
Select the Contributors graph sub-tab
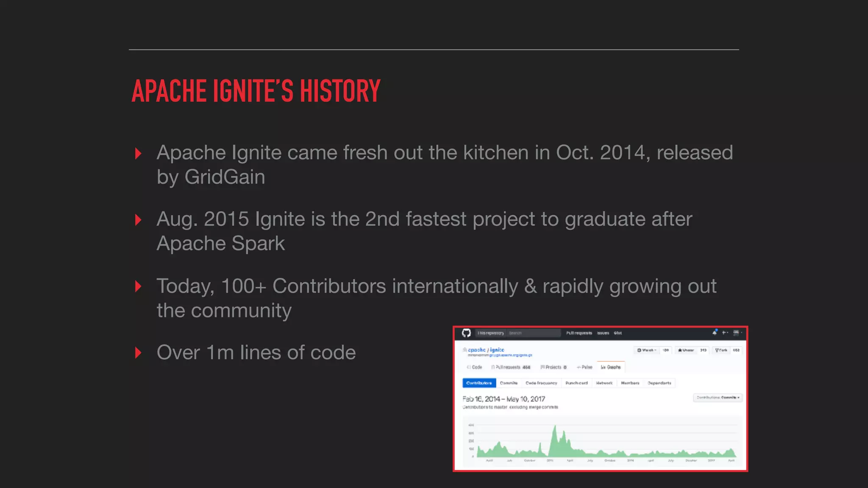click(479, 383)
